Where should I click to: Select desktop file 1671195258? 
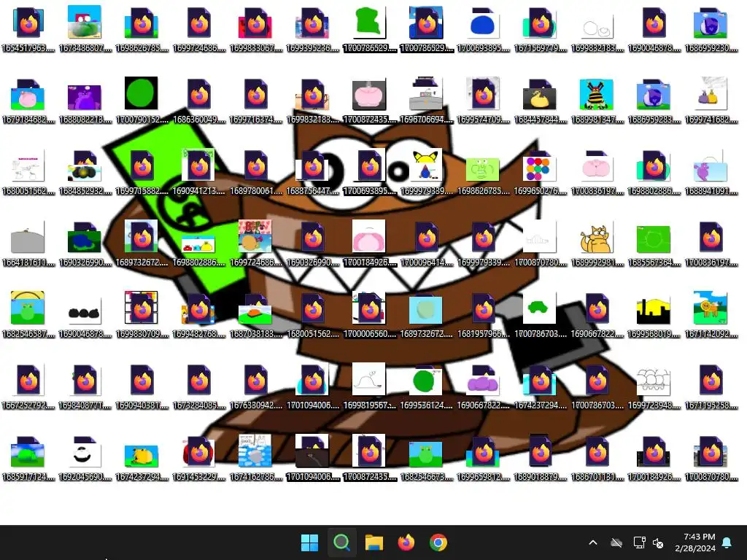(x=711, y=386)
